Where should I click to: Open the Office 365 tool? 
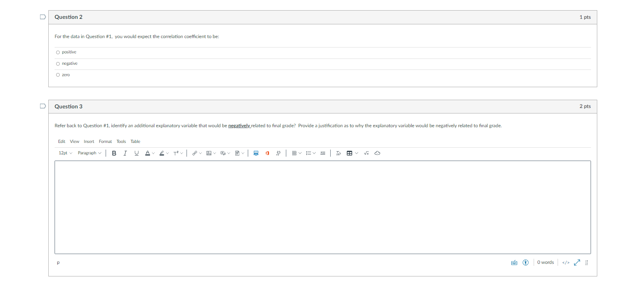coord(267,153)
